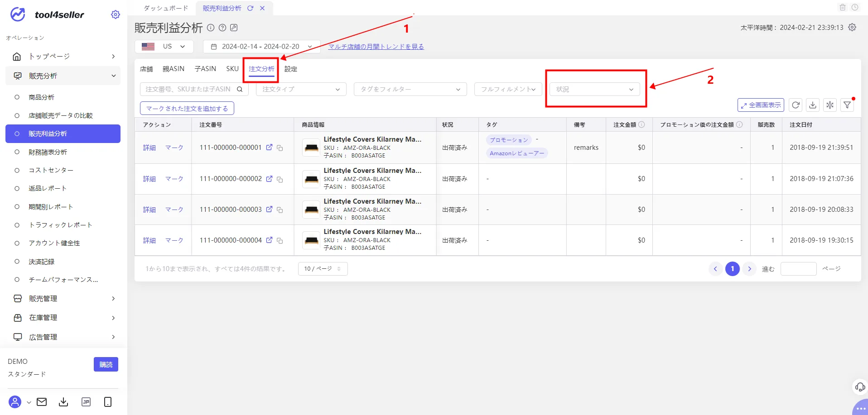Click the プロモーション tag in first row

click(509, 140)
